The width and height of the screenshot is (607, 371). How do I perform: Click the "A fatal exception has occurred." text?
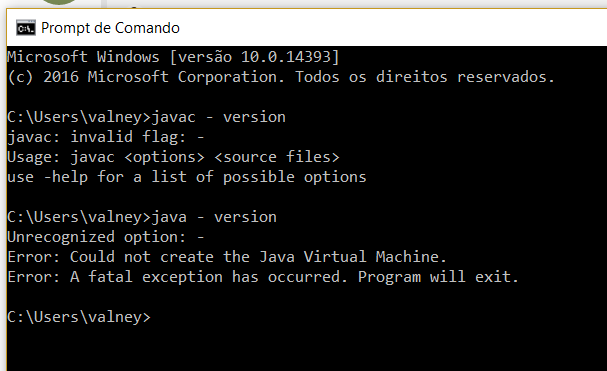click(x=209, y=277)
